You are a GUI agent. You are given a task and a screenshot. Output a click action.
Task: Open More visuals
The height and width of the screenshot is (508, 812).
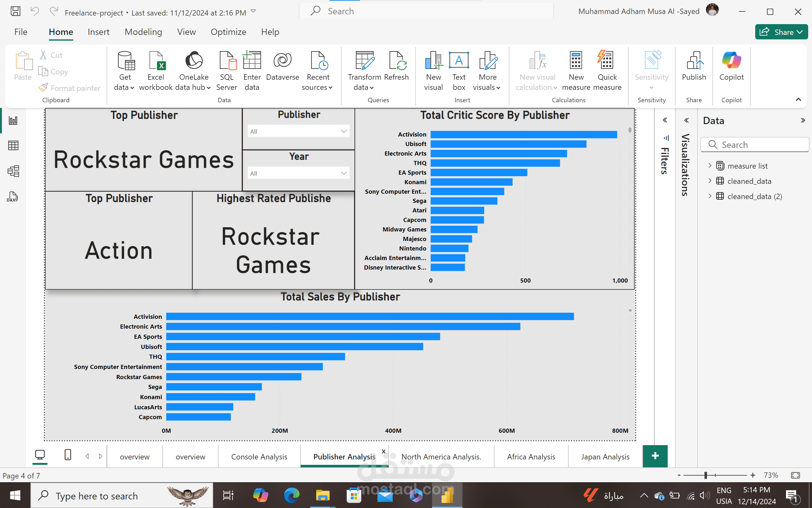coord(487,71)
